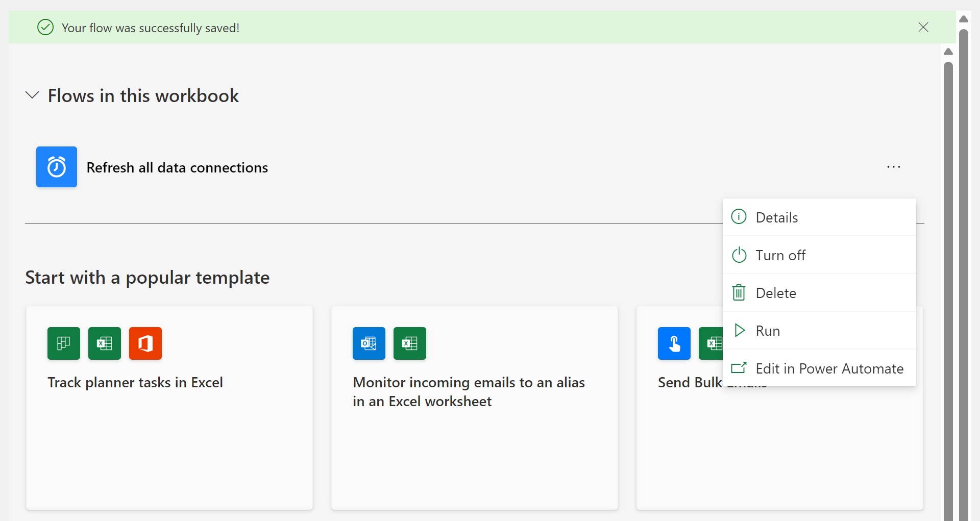The height and width of the screenshot is (521, 980).
Task: Collapse the Flows in this workbook section
Action: tap(33, 95)
